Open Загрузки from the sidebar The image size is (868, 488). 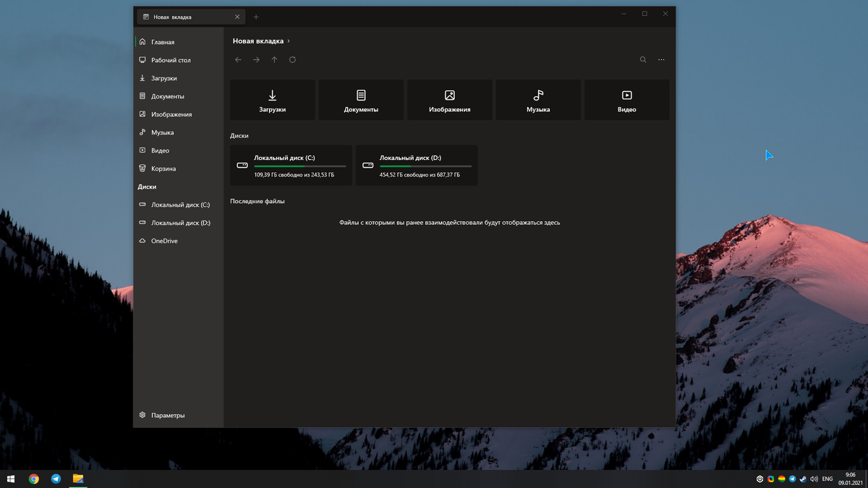coord(179,78)
